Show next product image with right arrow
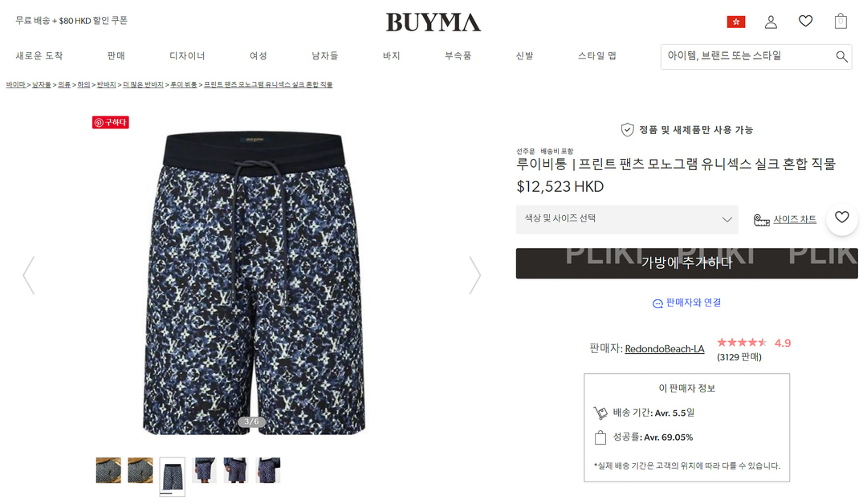 coord(475,275)
